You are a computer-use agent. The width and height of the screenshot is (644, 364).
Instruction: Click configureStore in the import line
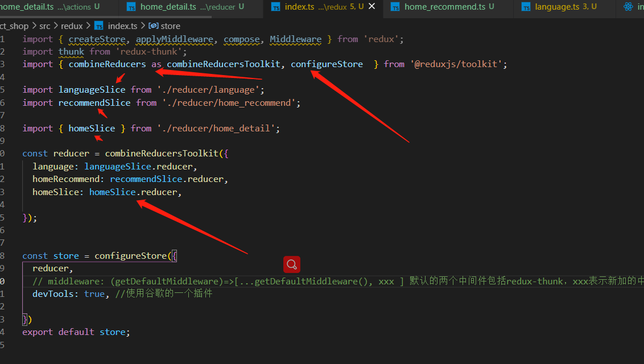[x=327, y=64]
